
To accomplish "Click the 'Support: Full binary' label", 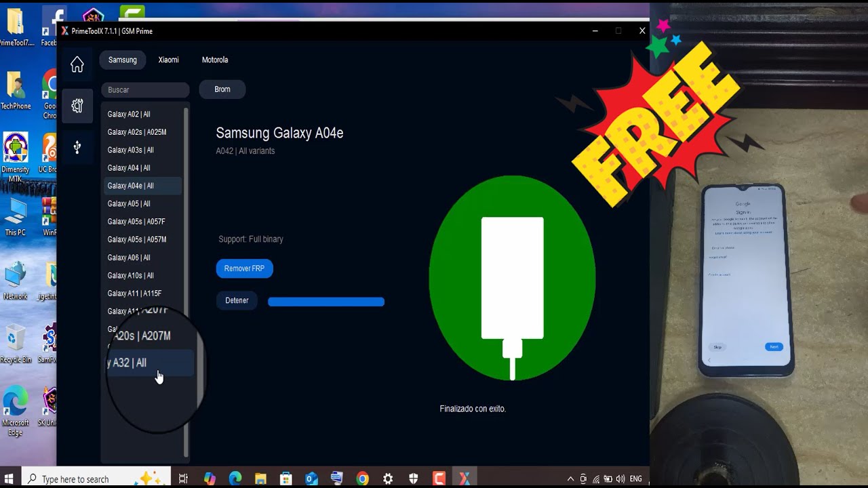I will tap(251, 239).
